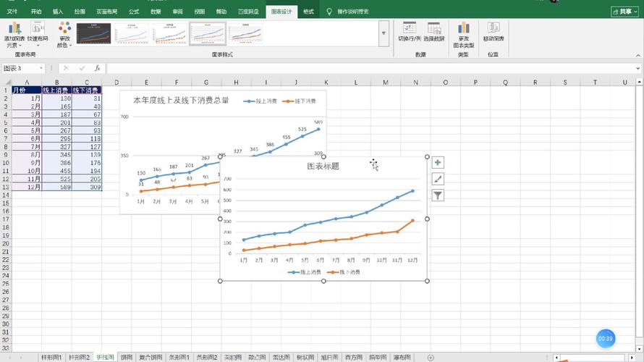Image resolution: width=644 pixels, height=362 pixels.
Task: Open the 条形图2 sheet tab
Action: (x=207, y=358)
